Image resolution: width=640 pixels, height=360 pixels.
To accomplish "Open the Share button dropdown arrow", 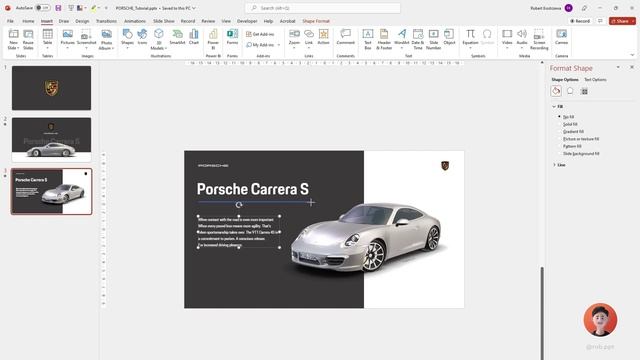I will point(633,21).
